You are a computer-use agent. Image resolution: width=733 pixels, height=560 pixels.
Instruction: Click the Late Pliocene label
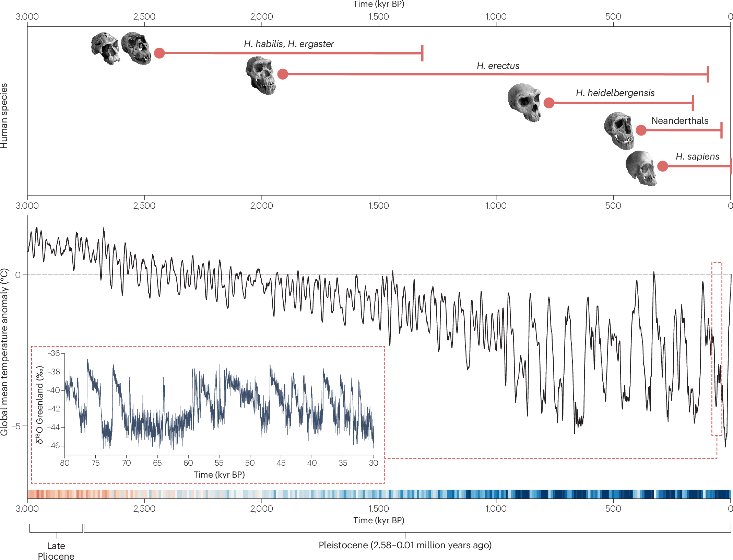click(x=56, y=550)
